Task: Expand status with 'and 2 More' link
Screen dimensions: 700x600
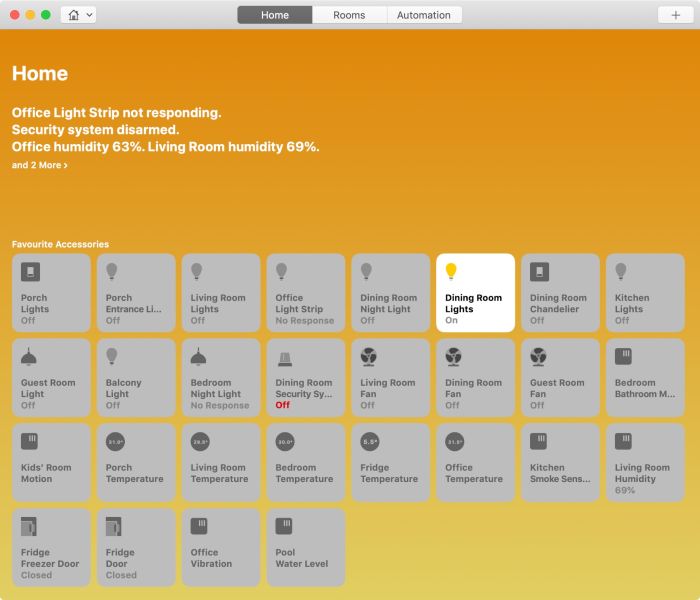Action: point(40,165)
